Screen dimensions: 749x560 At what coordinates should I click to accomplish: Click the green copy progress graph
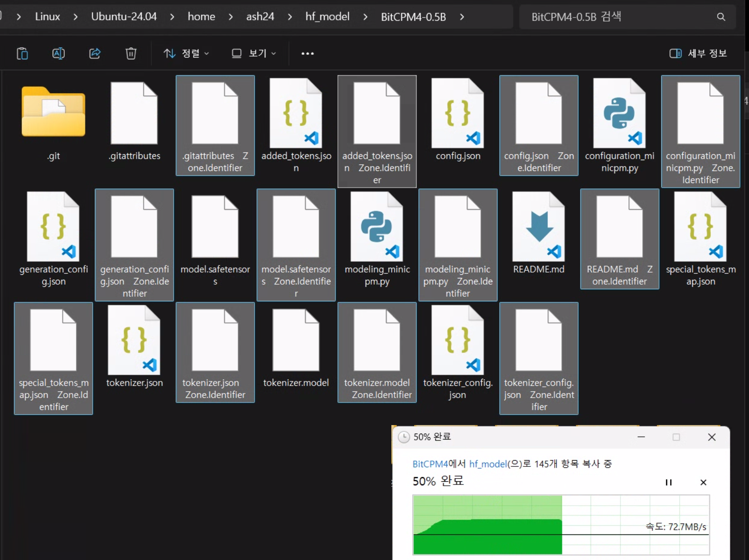click(x=561, y=524)
